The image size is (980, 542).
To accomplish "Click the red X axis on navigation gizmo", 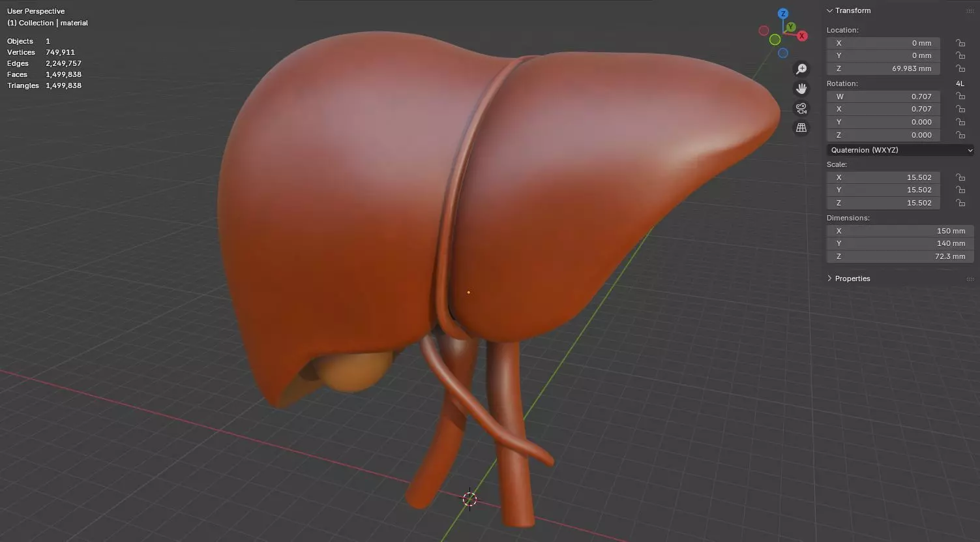I will click(x=802, y=36).
